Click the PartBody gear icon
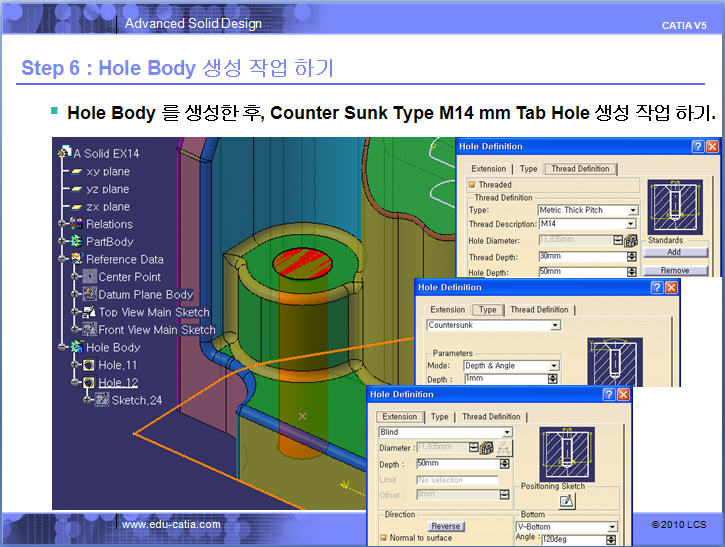725x547 pixels. pos(77,241)
